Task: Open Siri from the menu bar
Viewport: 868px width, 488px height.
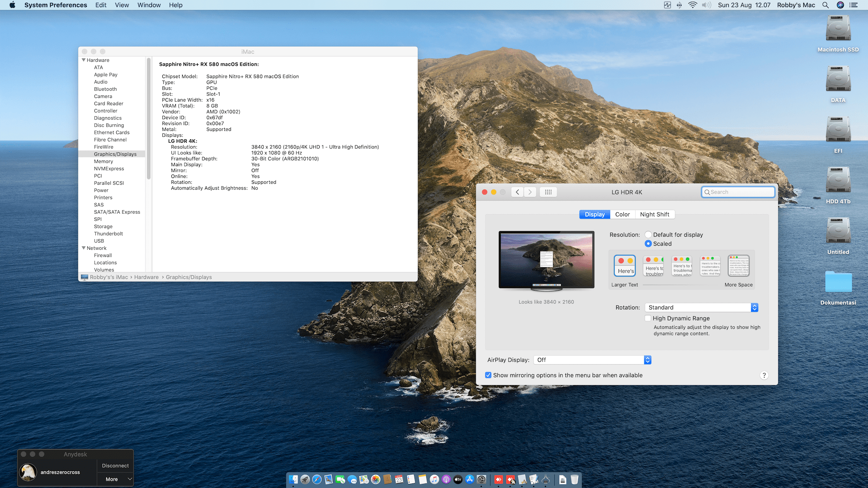Action: pos(840,5)
